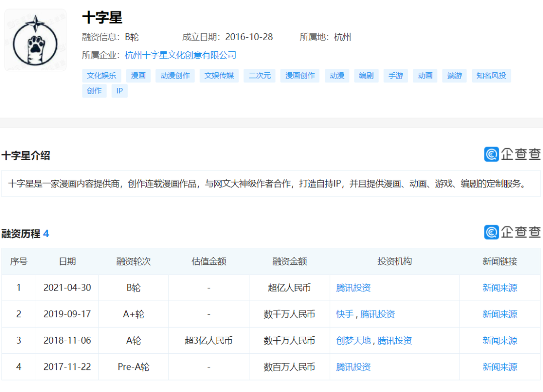Click the 融资金额 column header
The height and width of the screenshot is (392, 543).
(x=290, y=261)
